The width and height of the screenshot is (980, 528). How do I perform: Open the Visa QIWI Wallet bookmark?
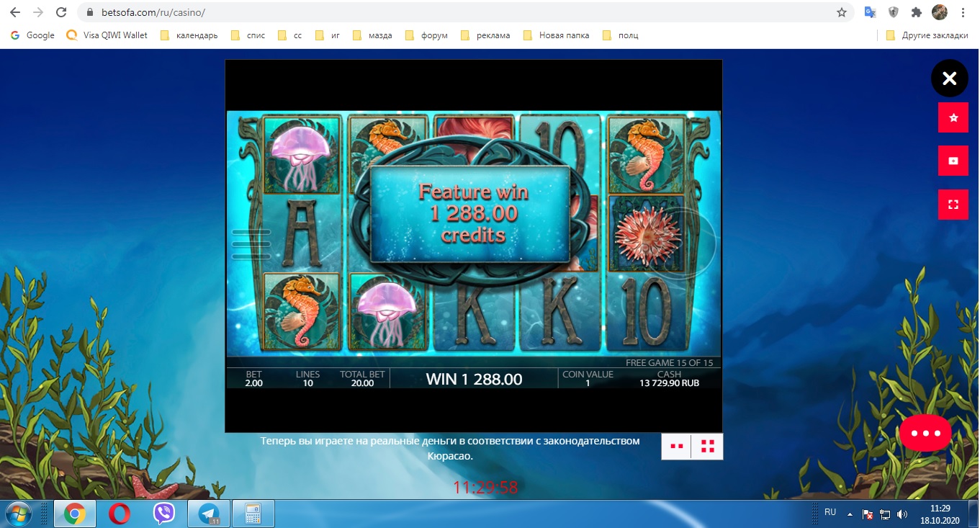point(107,35)
